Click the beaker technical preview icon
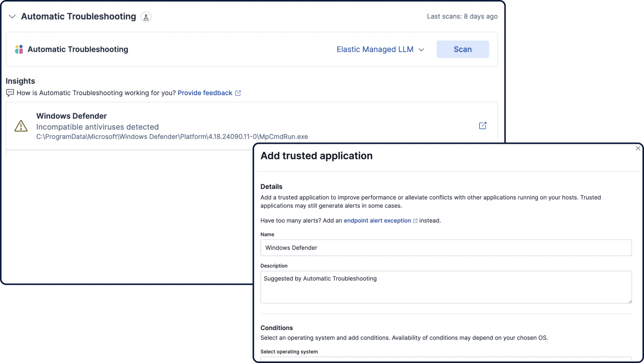The height and width of the screenshot is (363, 644). (146, 17)
